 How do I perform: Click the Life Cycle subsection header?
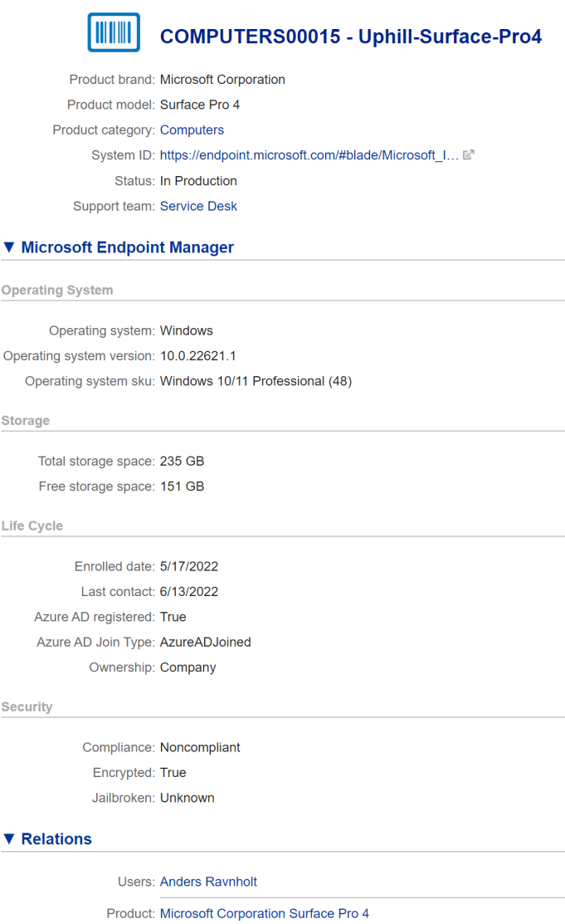[x=32, y=526]
